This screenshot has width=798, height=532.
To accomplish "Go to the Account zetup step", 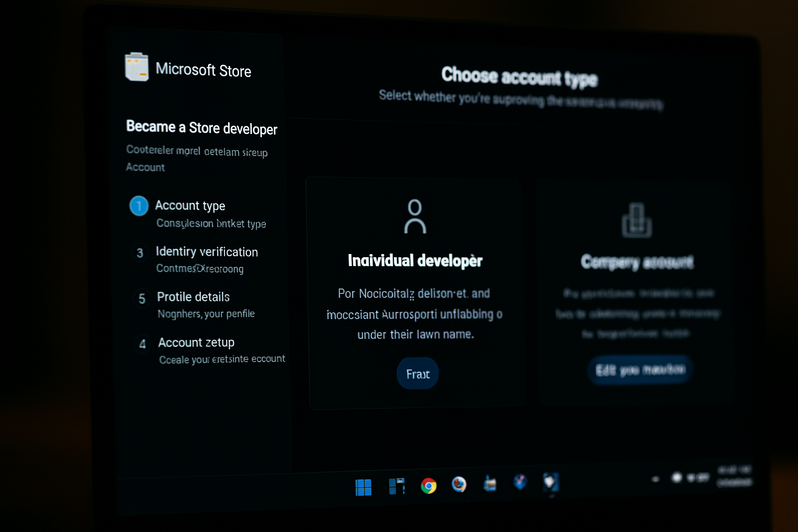I will pos(196,343).
